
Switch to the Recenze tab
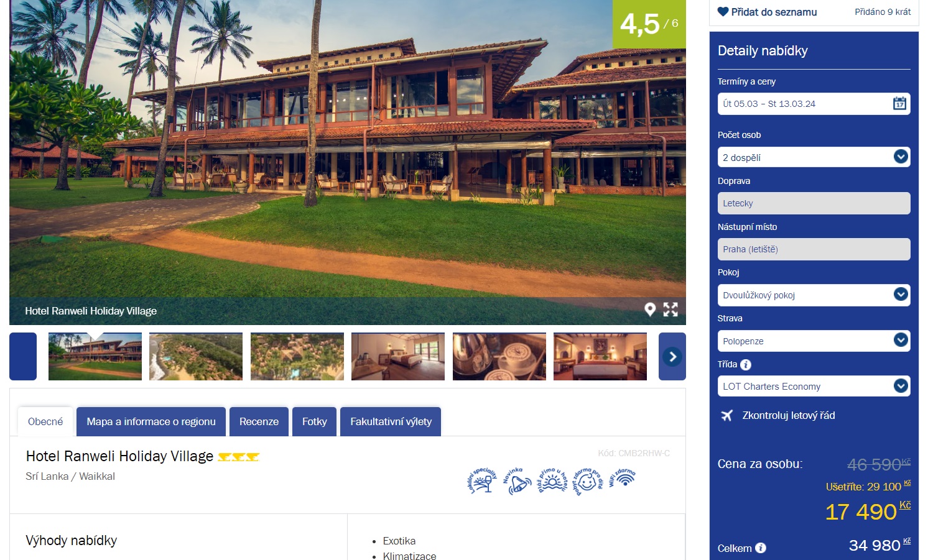pos(259,421)
